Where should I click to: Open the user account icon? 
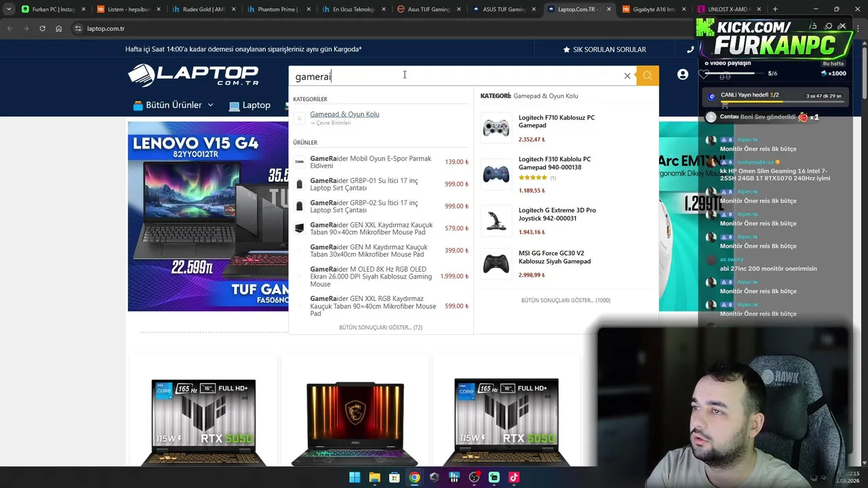coord(683,75)
